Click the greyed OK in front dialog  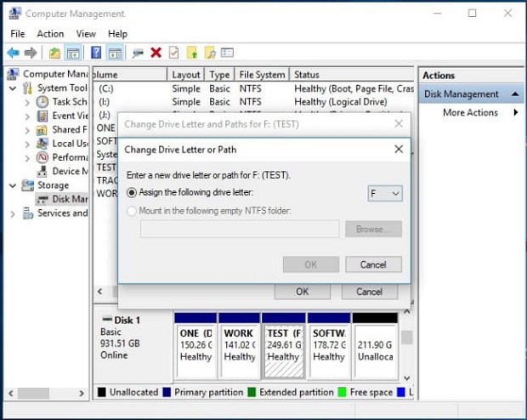point(311,264)
